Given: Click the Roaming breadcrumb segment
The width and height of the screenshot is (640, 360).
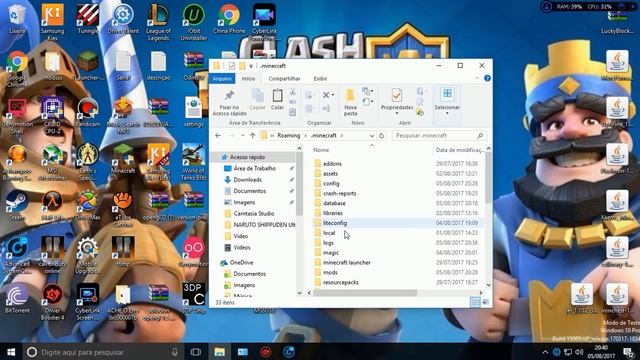Looking at the screenshot, I should click(x=289, y=136).
